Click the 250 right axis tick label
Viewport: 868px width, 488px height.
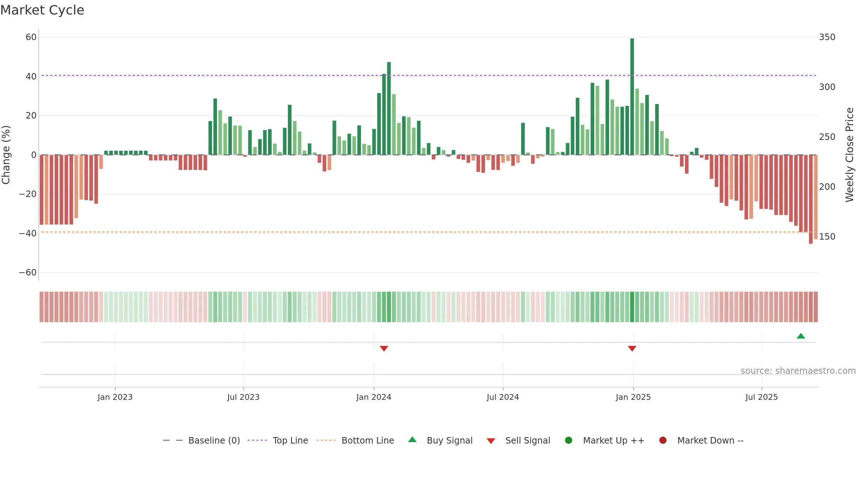point(827,137)
